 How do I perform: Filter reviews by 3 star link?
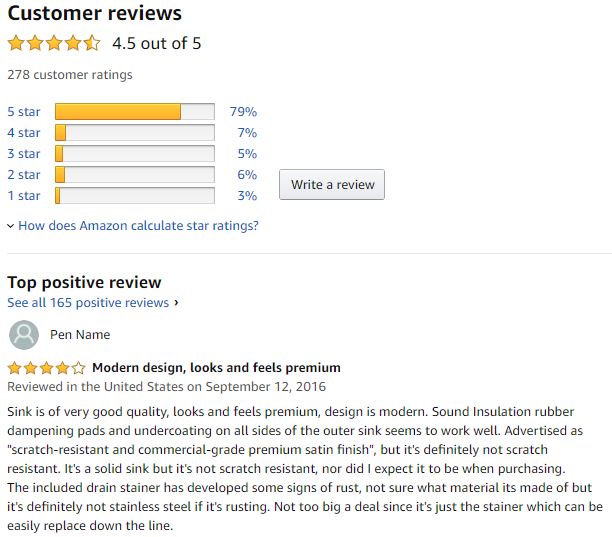pos(24,154)
